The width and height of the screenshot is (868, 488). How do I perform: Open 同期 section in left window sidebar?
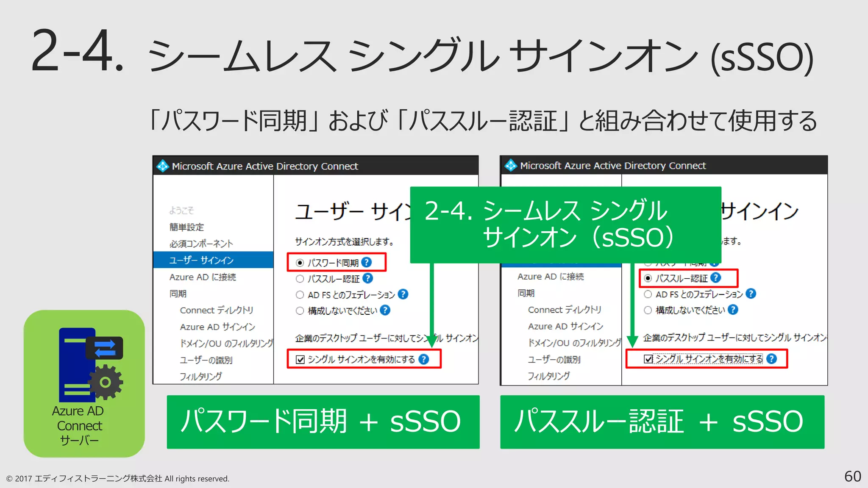[178, 294]
